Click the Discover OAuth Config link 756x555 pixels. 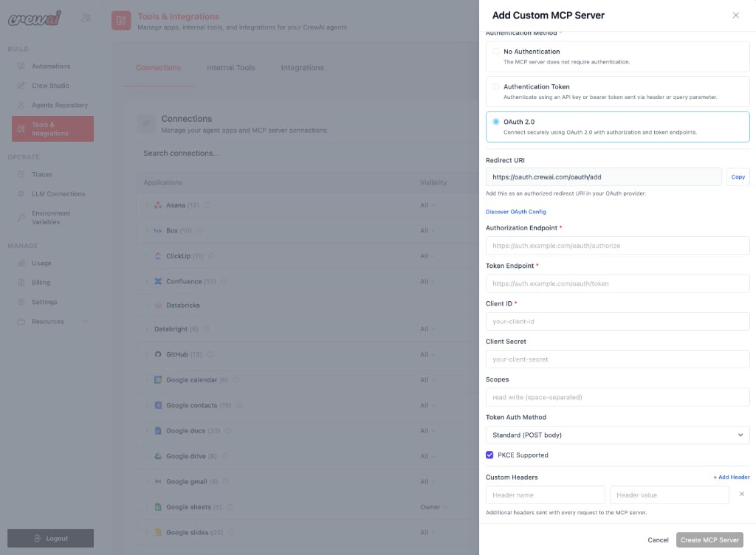click(x=515, y=211)
